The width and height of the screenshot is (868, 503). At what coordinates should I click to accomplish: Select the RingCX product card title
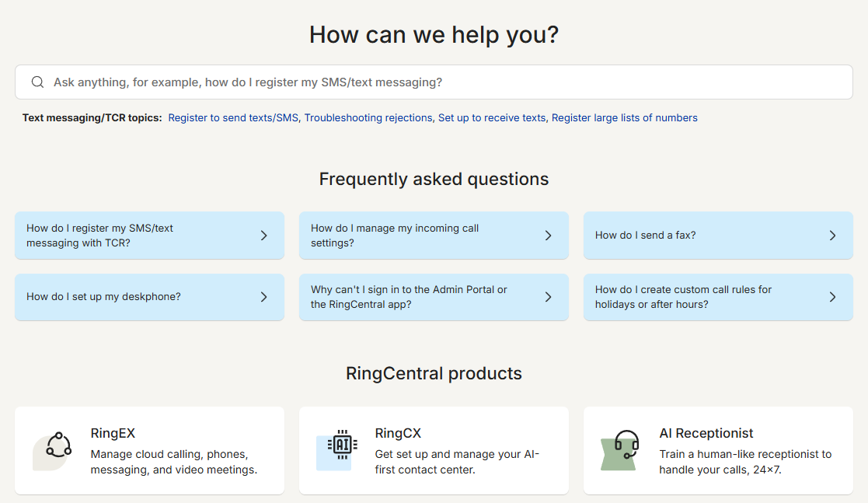(x=398, y=434)
